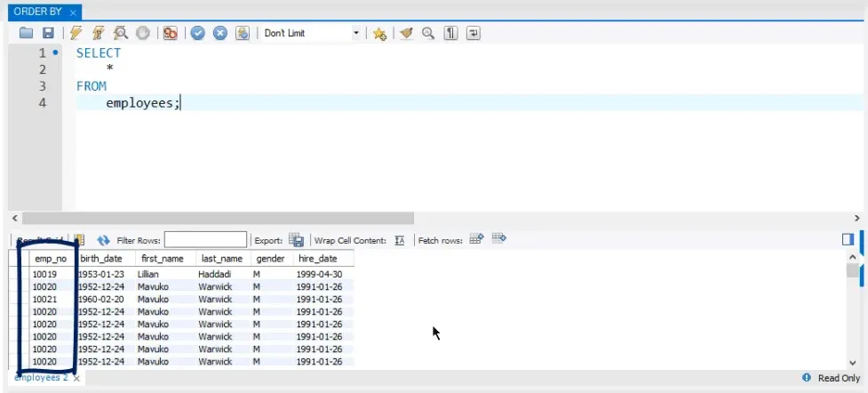Execute the query with the lightning bolt icon
This screenshot has width=868, height=393.
76,33
